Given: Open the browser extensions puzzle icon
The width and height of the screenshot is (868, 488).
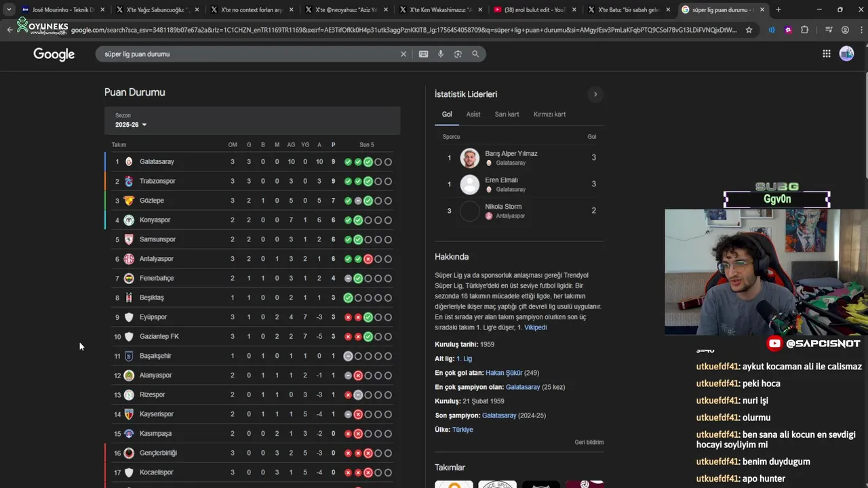Looking at the screenshot, I should click(x=805, y=30).
